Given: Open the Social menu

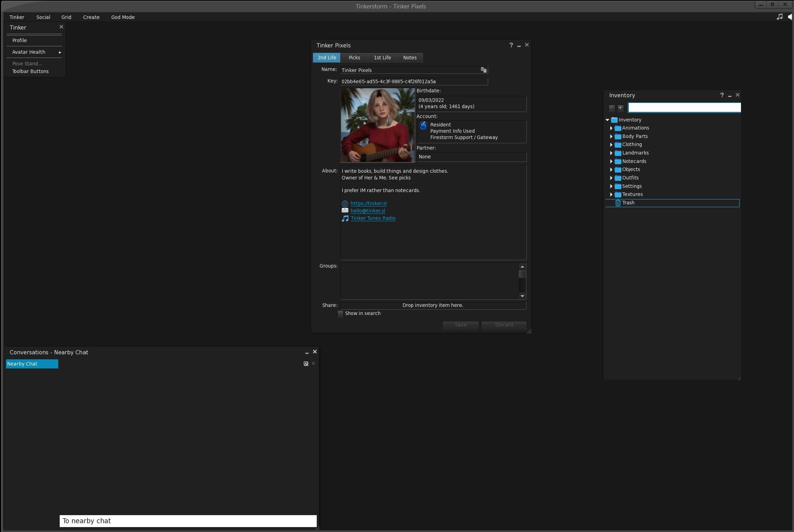Looking at the screenshot, I should coord(43,17).
